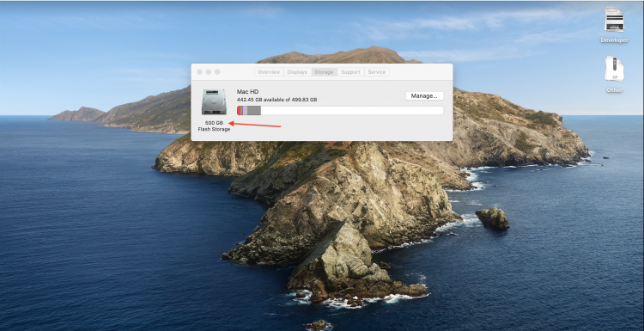Switch to the Overview tab
Viewport: 644px width, 331px height.
269,72
